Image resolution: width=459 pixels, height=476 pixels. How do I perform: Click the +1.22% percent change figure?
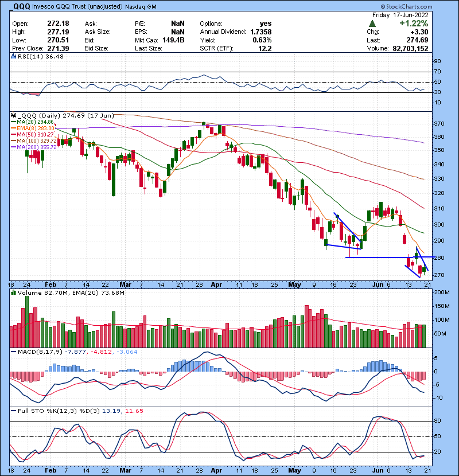pyautogui.click(x=414, y=24)
